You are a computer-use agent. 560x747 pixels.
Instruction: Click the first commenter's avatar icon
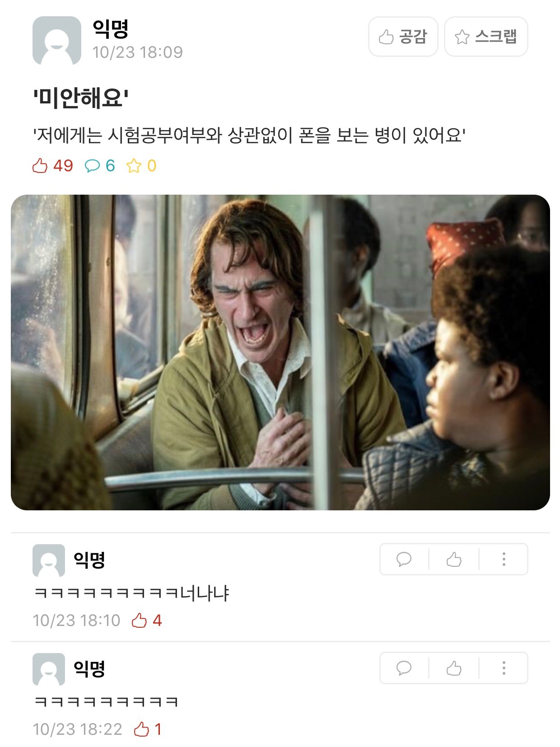point(49,560)
